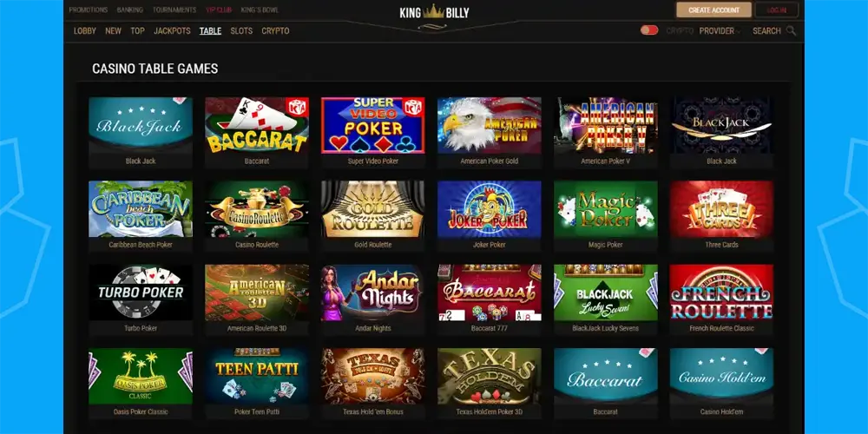Toggle the Crypto switch
The width and height of the screenshot is (868, 434).
[x=649, y=30]
